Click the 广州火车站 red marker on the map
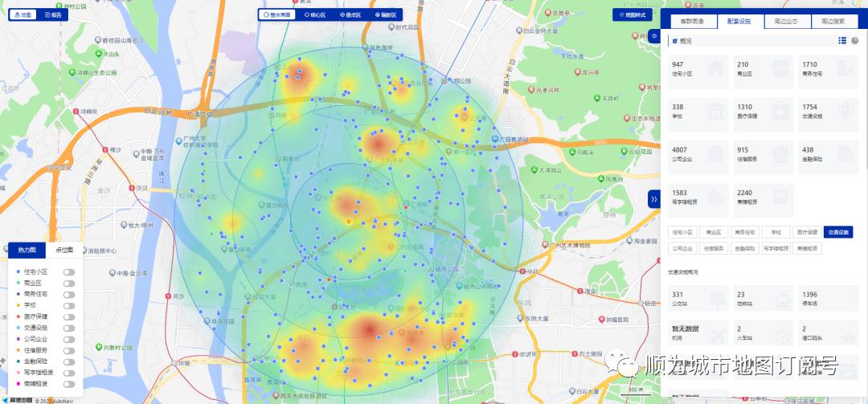Screen dimensions: 868x404 point(406,207)
